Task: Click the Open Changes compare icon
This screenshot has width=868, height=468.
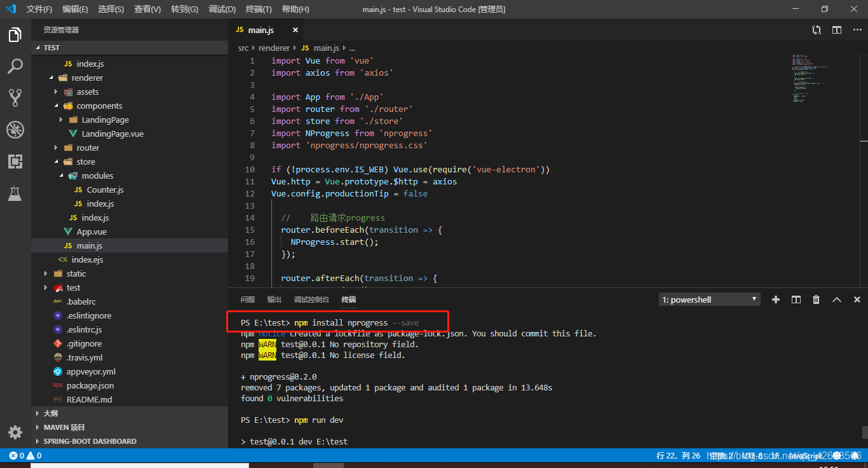Action: coord(817,30)
